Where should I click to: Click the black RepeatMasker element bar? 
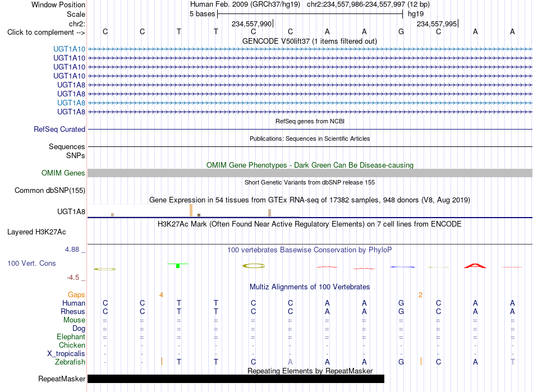point(236,379)
